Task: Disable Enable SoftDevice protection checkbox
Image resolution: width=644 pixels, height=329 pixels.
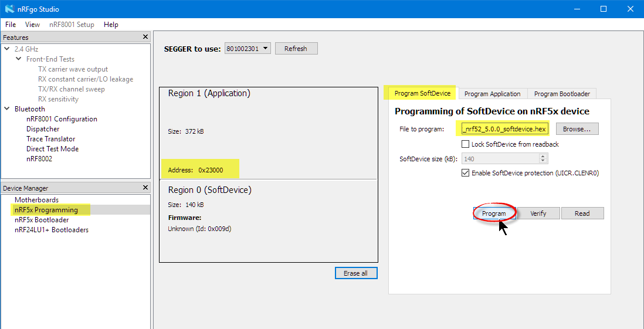Action: (x=465, y=173)
